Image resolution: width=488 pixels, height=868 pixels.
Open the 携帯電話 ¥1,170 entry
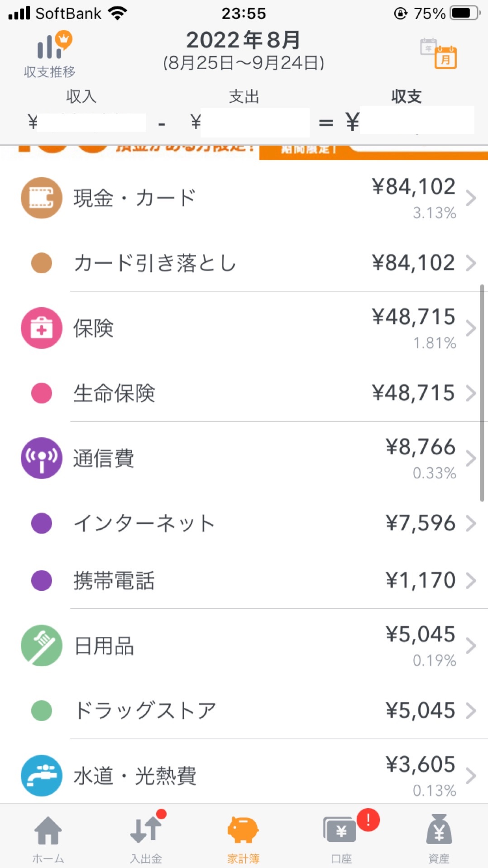(244, 580)
